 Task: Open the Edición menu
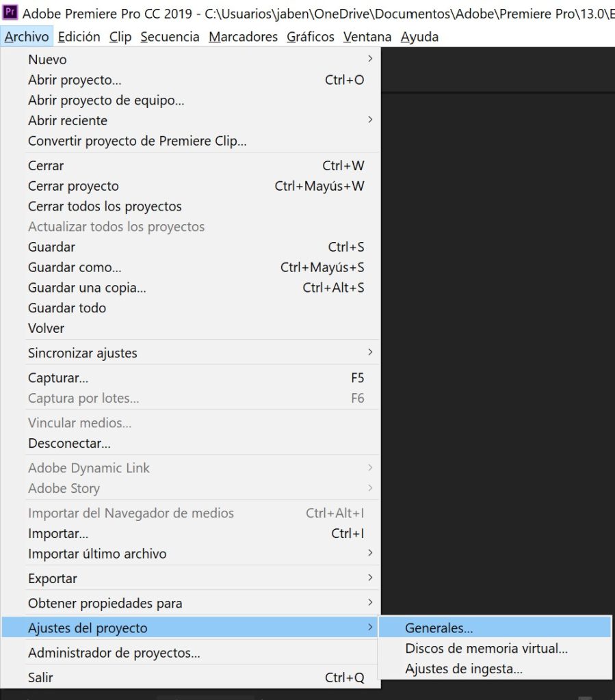click(x=79, y=37)
